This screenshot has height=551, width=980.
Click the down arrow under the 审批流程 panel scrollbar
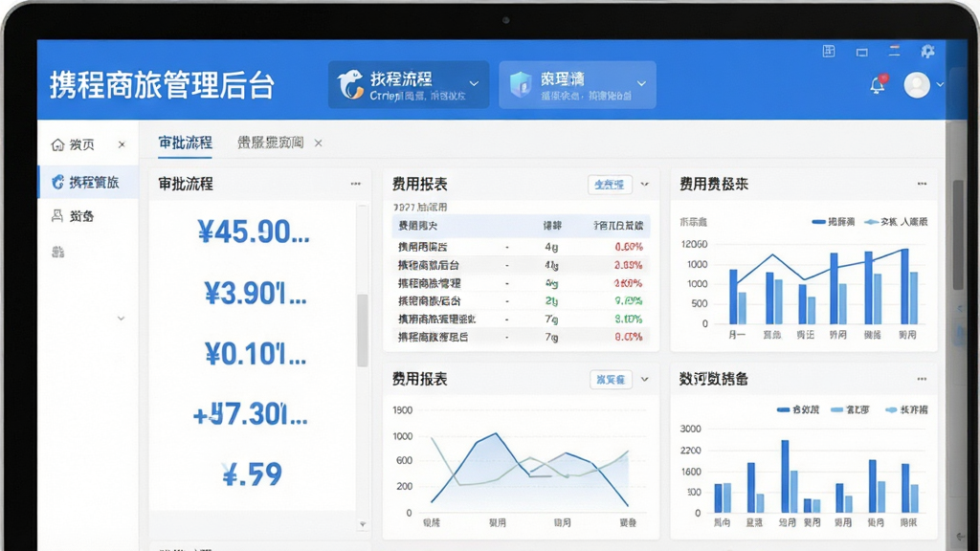click(363, 525)
